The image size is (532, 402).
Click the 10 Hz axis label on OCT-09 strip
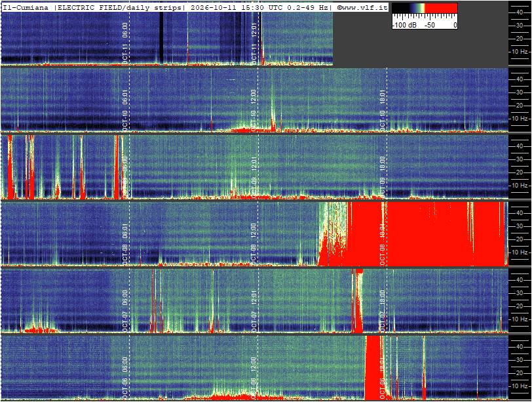pyautogui.click(x=520, y=186)
